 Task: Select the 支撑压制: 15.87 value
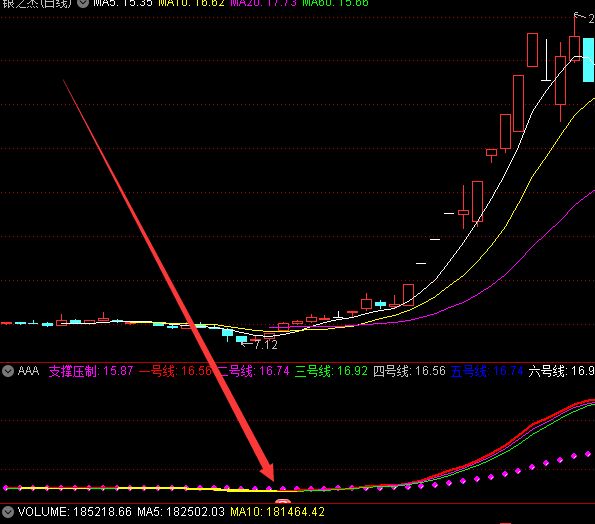(x=91, y=371)
